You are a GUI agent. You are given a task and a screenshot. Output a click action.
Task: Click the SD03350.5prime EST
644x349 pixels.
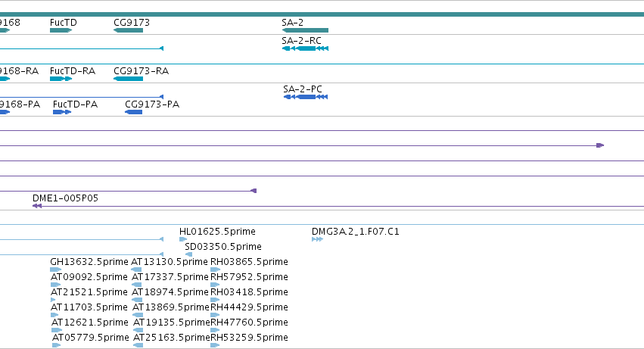pyautogui.click(x=223, y=247)
